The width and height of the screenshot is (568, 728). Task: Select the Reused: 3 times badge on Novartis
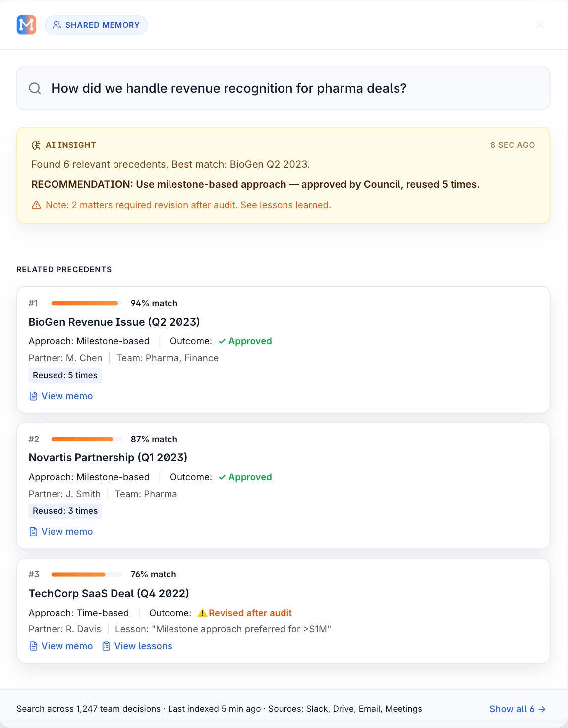click(65, 510)
